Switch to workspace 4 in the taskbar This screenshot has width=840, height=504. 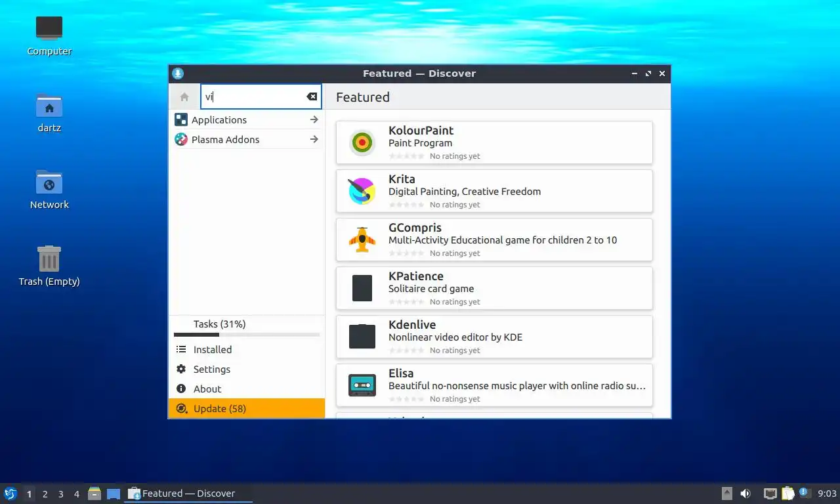77,494
